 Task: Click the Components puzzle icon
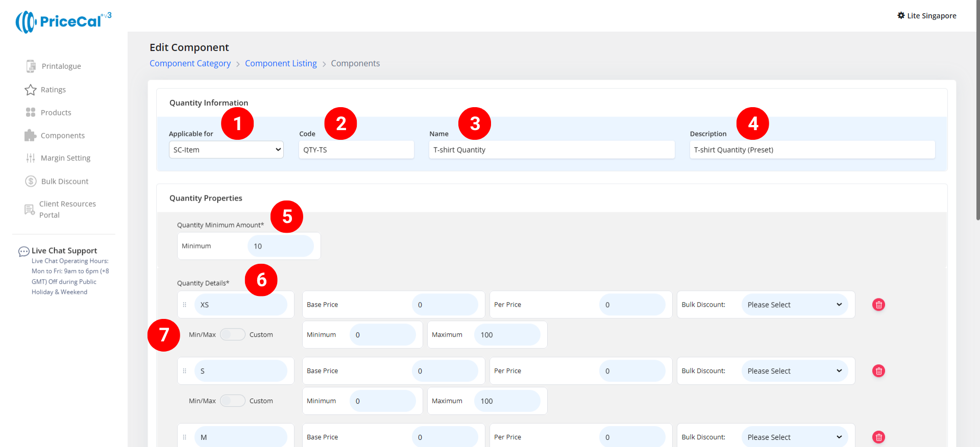(x=30, y=135)
